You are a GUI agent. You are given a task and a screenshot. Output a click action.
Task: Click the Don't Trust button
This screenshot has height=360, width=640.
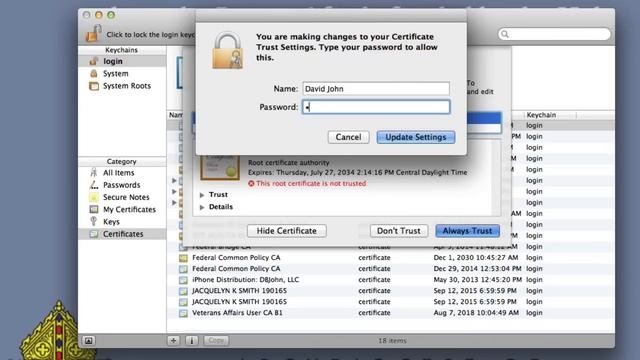click(x=399, y=231)
